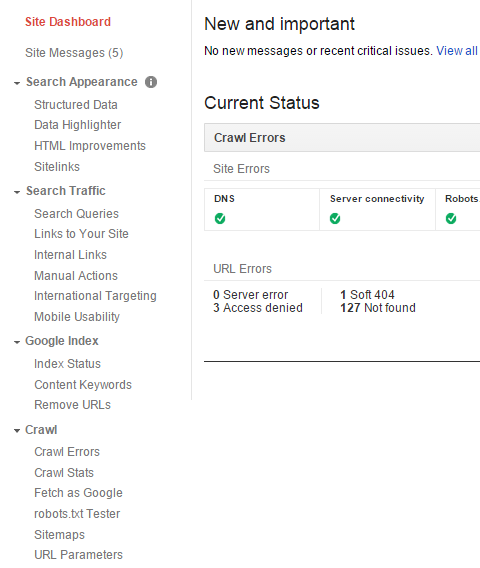Image resolution: width=480 pixels, height=568 pixels.
Task: Go to Remove URLs
Action: [x=72, y=405]
